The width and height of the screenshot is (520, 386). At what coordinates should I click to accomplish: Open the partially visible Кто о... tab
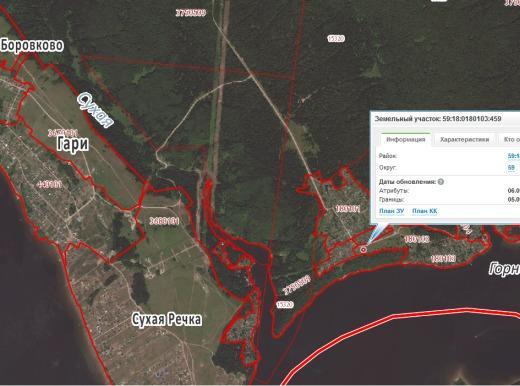coord(511,140)
